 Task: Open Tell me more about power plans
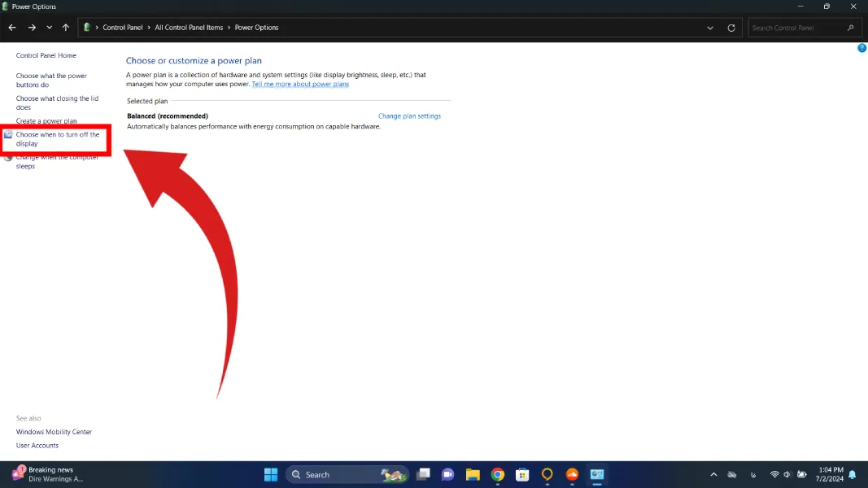click(300, 85)
